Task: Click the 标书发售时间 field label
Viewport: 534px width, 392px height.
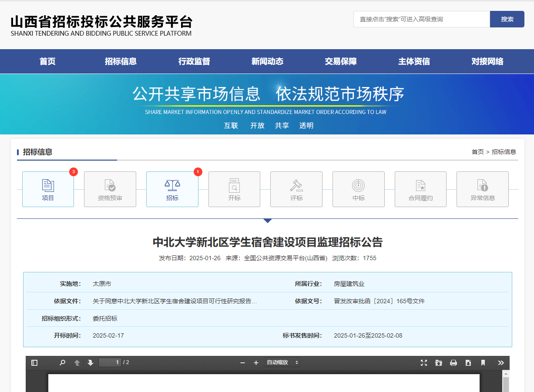Action: pos(302,335)
